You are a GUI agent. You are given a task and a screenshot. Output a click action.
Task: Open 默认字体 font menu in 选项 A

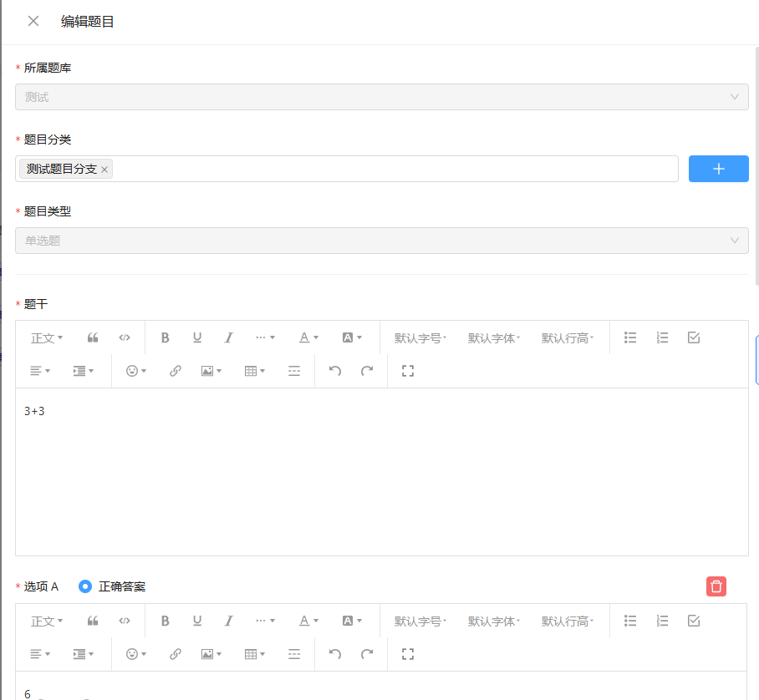(494, 621)
